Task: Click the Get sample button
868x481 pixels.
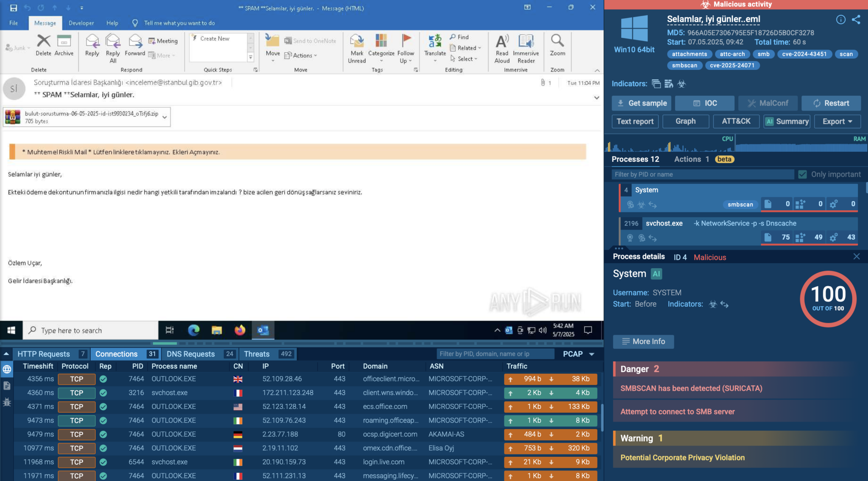Action: [x=641, y=103]
